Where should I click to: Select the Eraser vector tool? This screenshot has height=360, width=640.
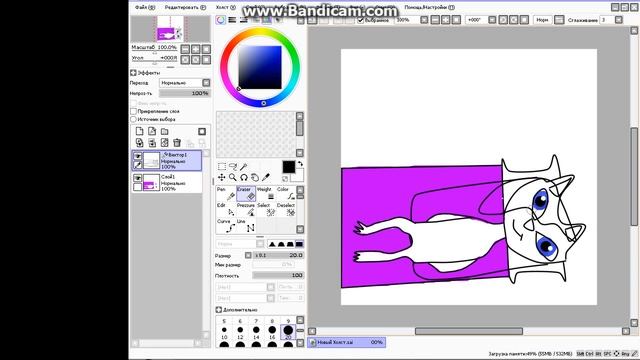246,194
